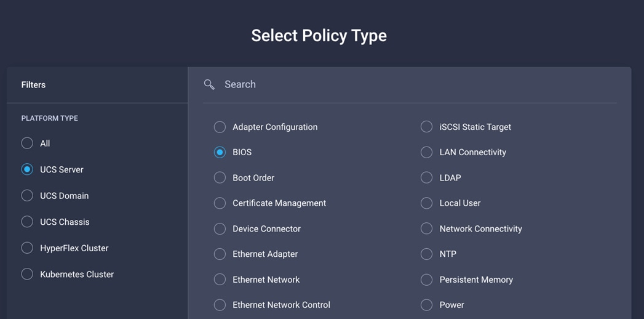Select Ethernet Network Control policy
The image size is (644, 319).
pos(220,305)
